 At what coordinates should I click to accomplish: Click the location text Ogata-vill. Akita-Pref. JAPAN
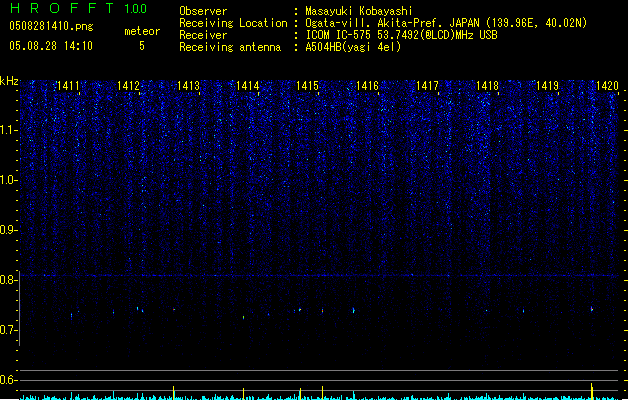pos(393,23)
